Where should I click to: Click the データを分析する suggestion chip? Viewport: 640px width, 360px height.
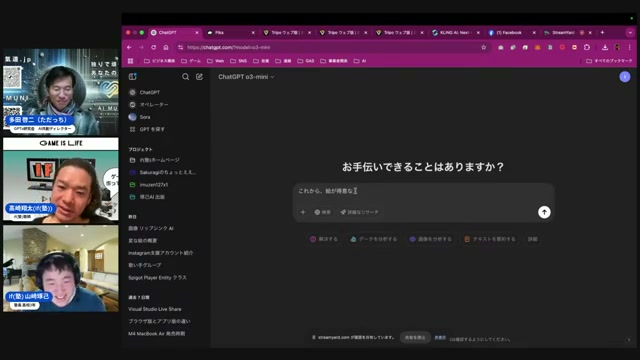click(x=374, y=239)
